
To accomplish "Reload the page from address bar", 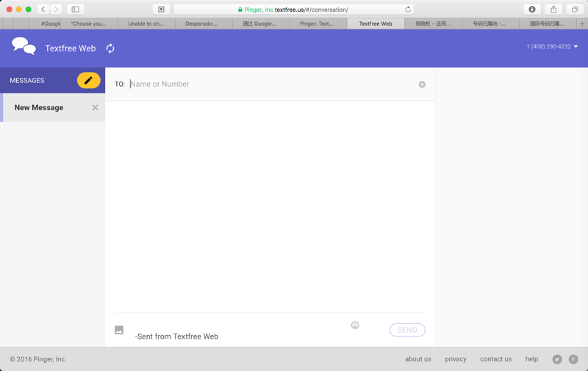I will (408, 10).
